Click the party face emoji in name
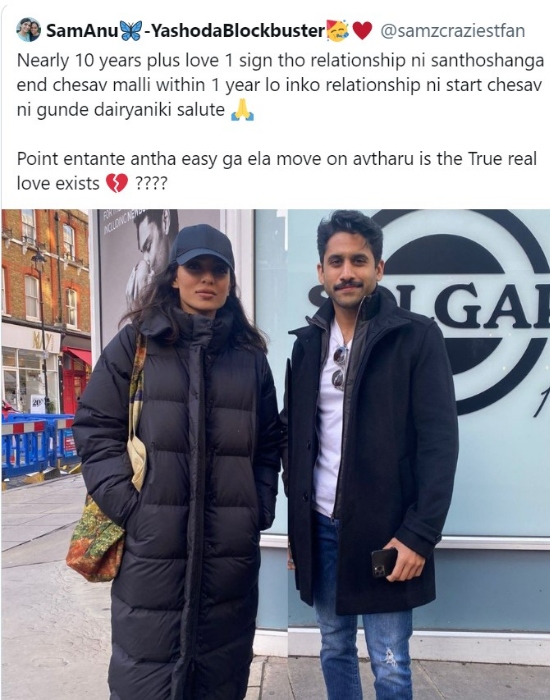The width and height of the screenshot is (550, 700). [337, 31]
